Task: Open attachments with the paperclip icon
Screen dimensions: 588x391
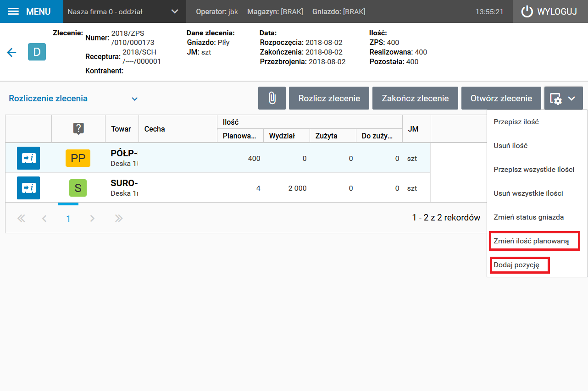Action: [x=272, y=98]
